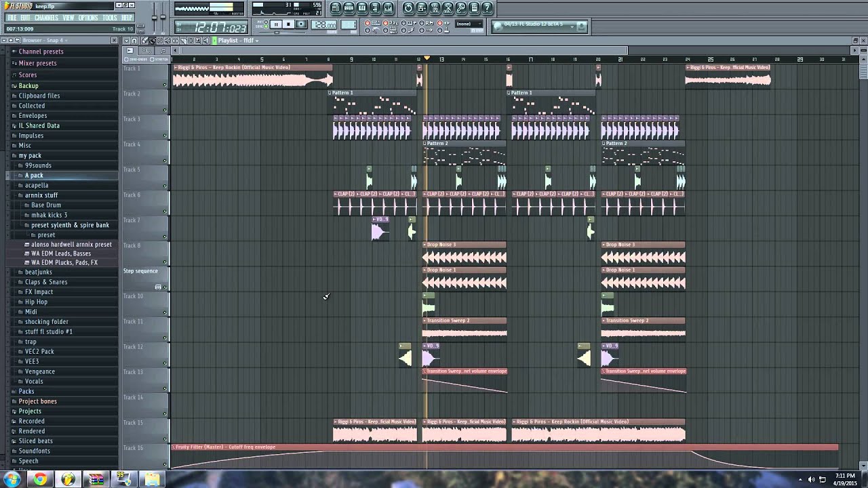The image size is (868, 488).
Task: Toggle the magnet snap icon in Playlist
Action: [134, 41]
